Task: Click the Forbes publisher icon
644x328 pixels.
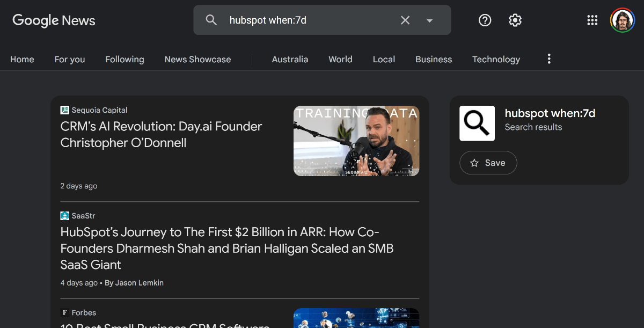Action: pos(65,312)
